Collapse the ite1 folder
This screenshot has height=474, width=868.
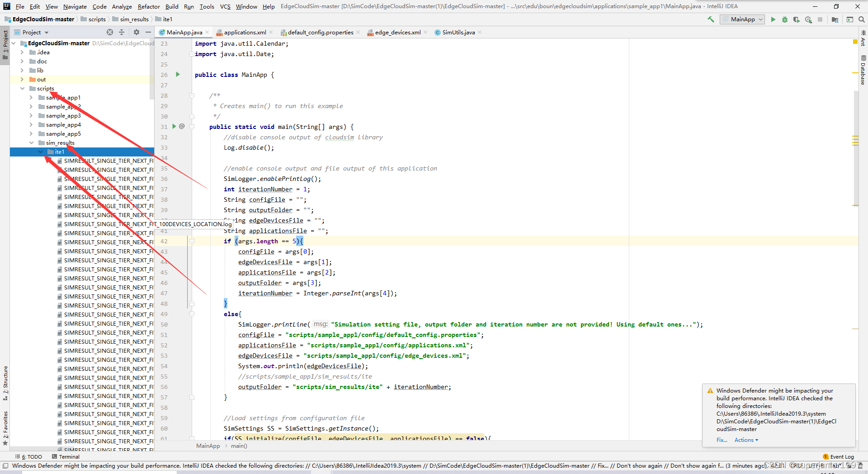(40, 152)
